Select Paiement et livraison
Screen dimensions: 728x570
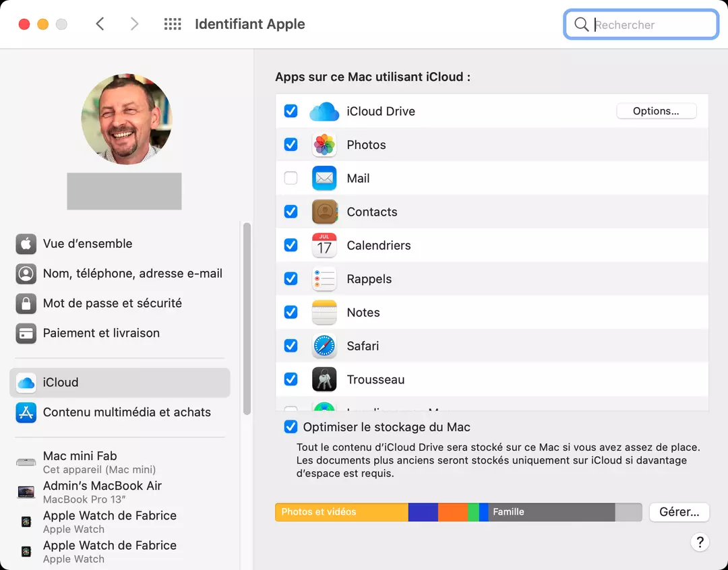(x=120, y=334)
